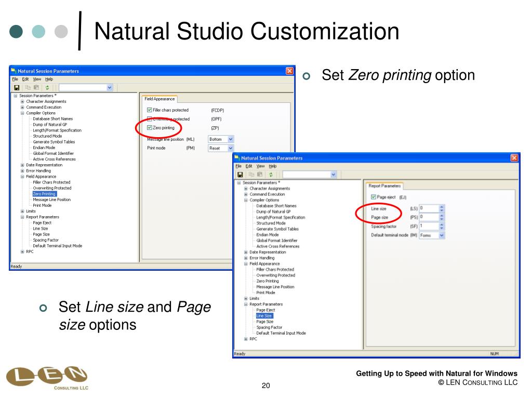532x399 pixels.
Task: Increase Page size (PS) spinner value
Action: (442, 215)
